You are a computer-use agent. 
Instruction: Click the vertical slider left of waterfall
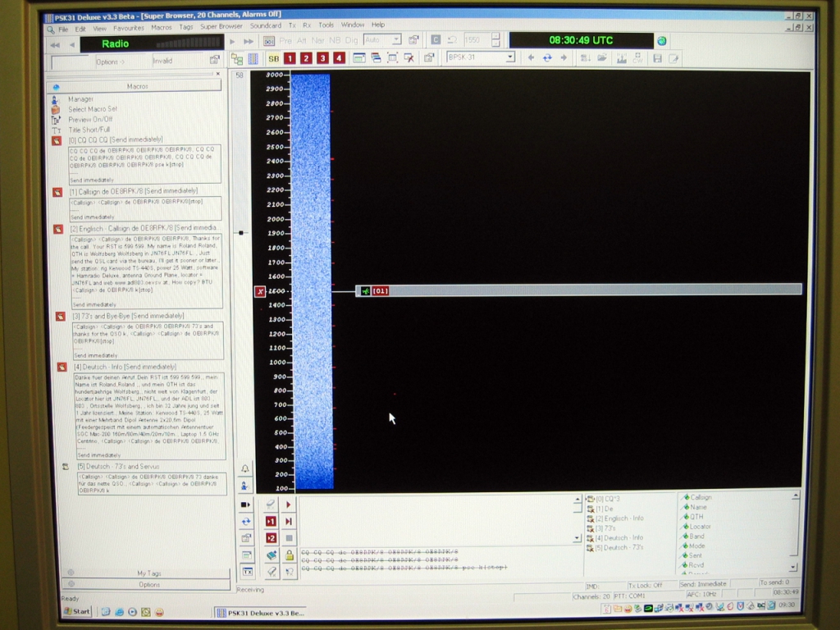click(x=240, y=232)
